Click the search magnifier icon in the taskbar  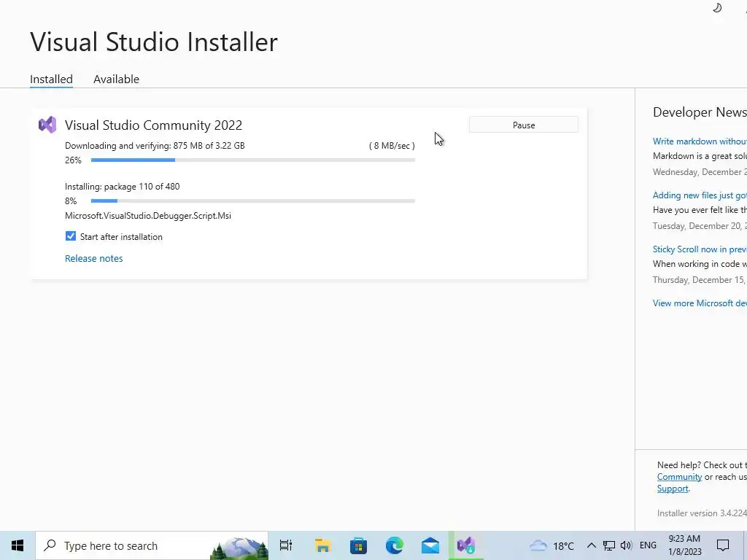coord(50,545)
